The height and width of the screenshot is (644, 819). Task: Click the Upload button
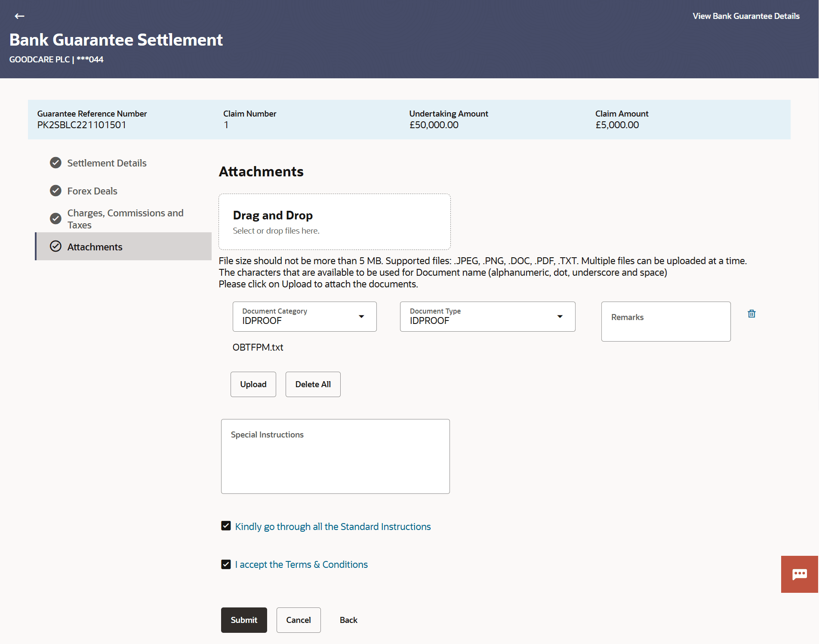[253, 384]
